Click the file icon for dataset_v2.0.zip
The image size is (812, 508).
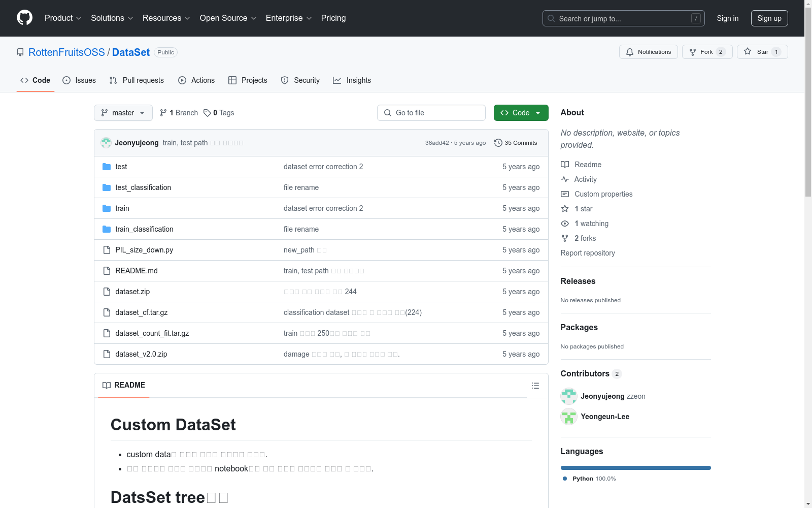coord(107,354)
